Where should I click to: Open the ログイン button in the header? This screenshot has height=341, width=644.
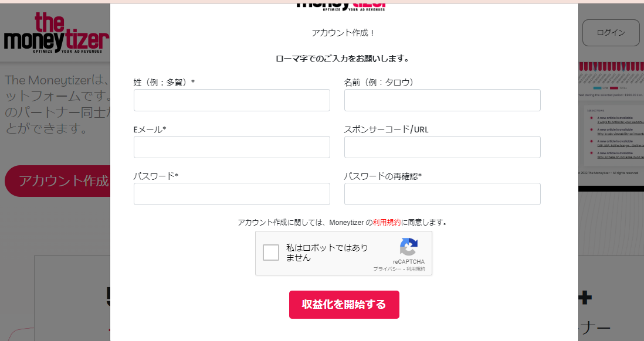[x=611, y=32]
